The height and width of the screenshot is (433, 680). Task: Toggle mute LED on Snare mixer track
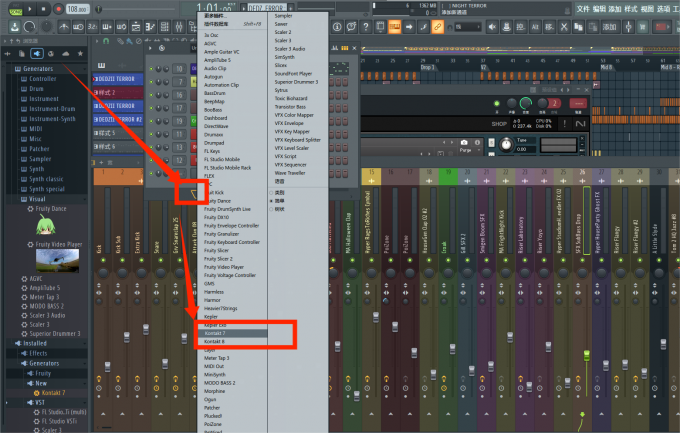point(161,260)
